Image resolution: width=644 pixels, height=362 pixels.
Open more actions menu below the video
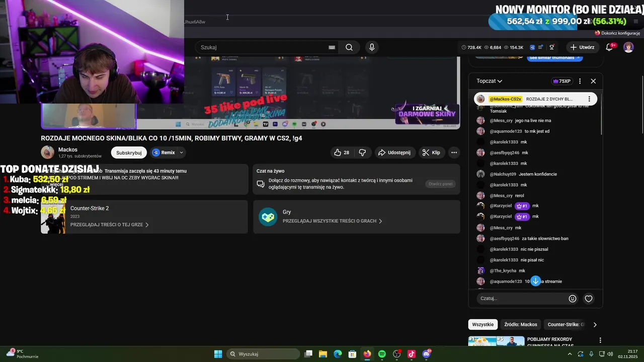tap(454, 152)
